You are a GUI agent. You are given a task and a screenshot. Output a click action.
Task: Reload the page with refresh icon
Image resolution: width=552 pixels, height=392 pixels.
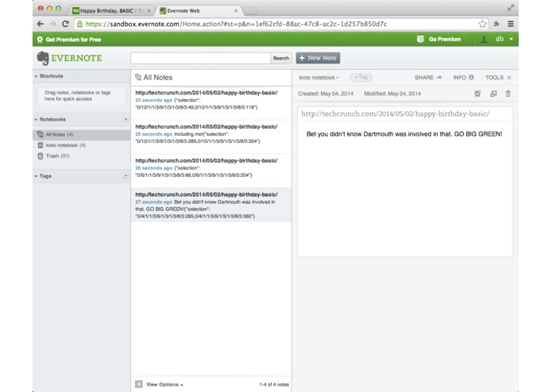65,24
